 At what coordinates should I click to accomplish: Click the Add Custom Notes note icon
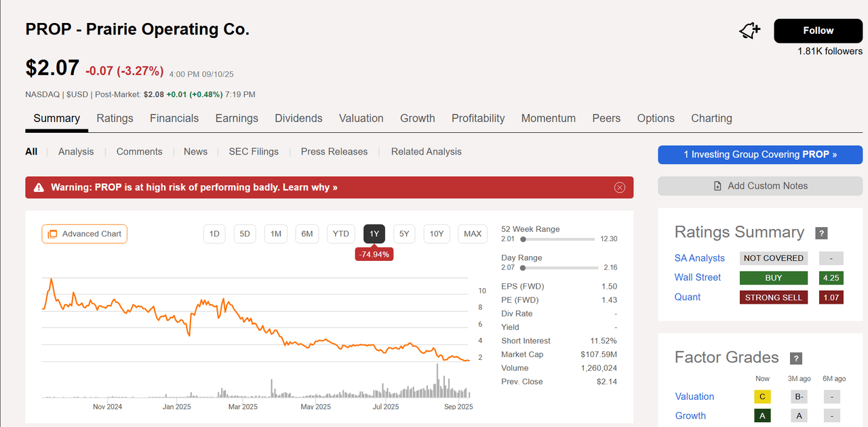click(717, 185)
